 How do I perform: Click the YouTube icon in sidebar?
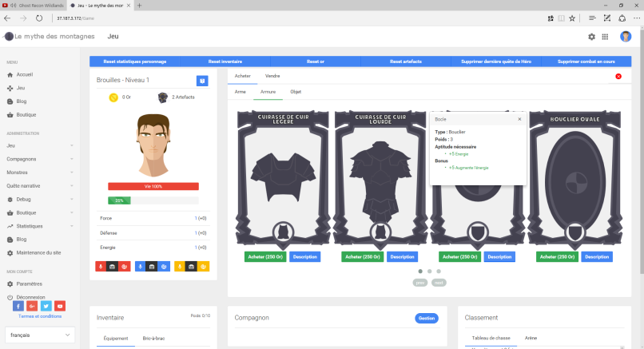(x=60, y=306)
